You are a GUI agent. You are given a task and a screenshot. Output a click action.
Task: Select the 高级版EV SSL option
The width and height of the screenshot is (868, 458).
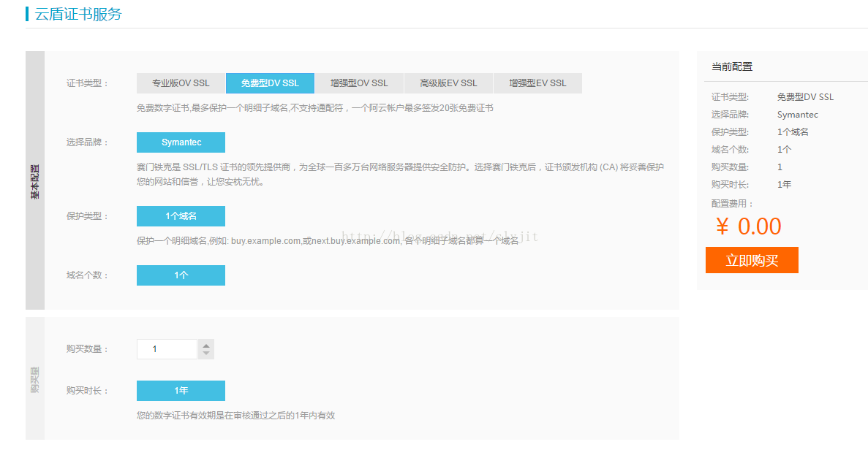448,83
